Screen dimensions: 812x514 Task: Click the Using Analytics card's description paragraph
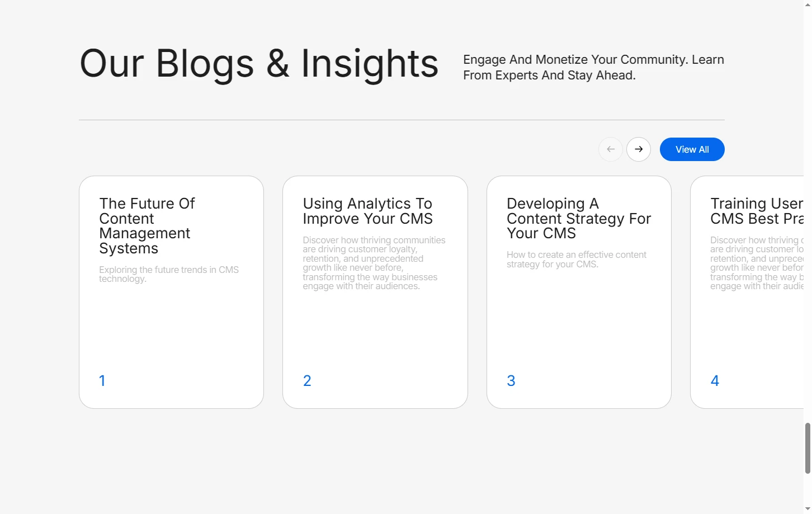tap(374, 263)
